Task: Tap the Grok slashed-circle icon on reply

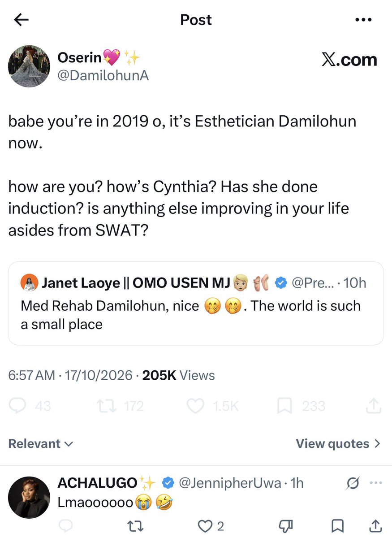Action: (353, 483)
